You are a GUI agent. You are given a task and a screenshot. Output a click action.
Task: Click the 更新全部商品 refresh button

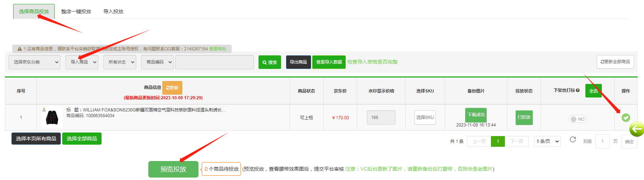615,62
